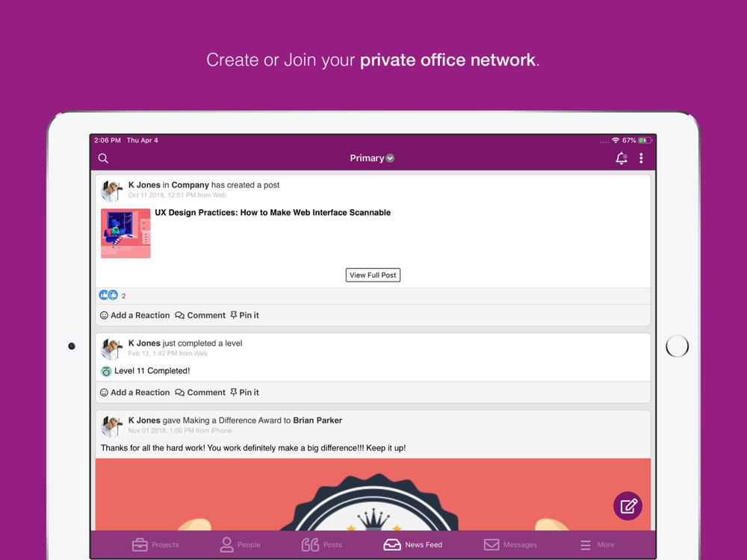This screenshot has width=747, height=560.
Task: Click the Nov 01 2018 post timestamp
Action: pos(179,431)
